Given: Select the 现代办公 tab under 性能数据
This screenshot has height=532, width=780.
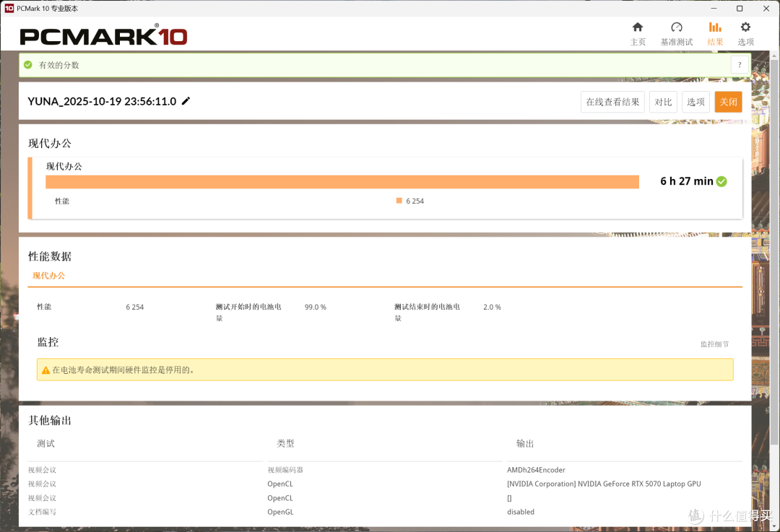Looking at the screenshot, I should [x=49, y=276].
